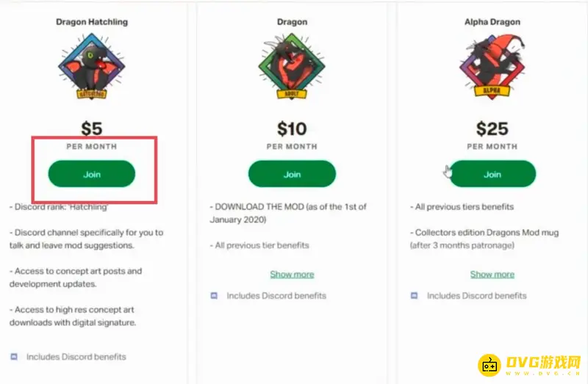The image size is (588, 384).
Task: Click Discord icon in Dragon Hatchling tier
Action: pyautogui.click(x=14, y=357)
